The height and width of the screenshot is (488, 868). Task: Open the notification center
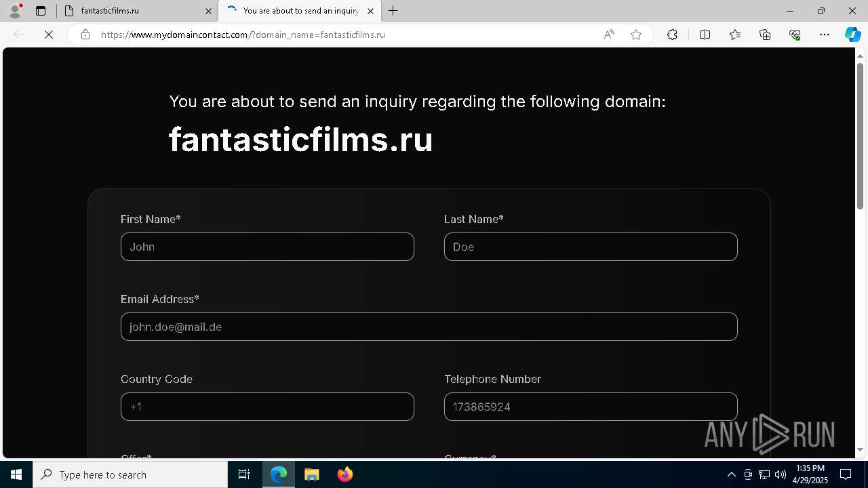click(846, 474)
